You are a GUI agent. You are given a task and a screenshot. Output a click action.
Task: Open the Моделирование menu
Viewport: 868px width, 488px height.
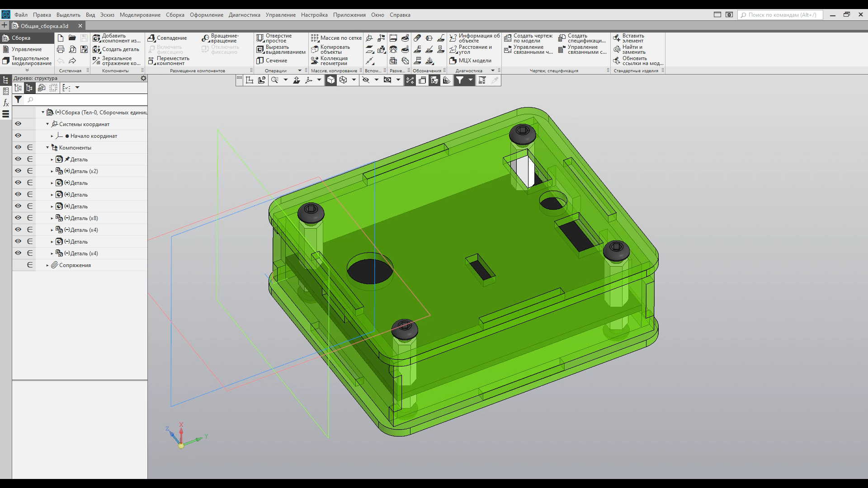140,15
